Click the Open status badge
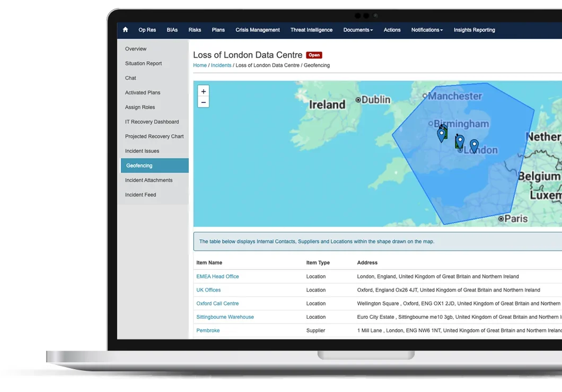 [314, 55]
